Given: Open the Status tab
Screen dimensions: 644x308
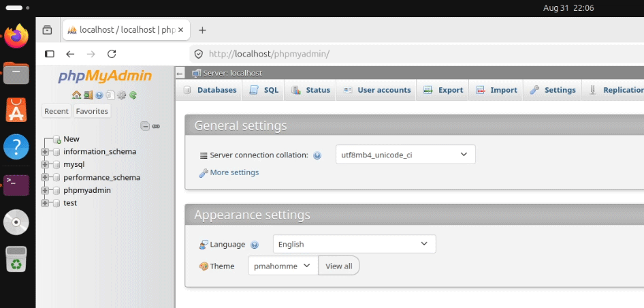Looking at the screenshot, I should click(310, 90).
